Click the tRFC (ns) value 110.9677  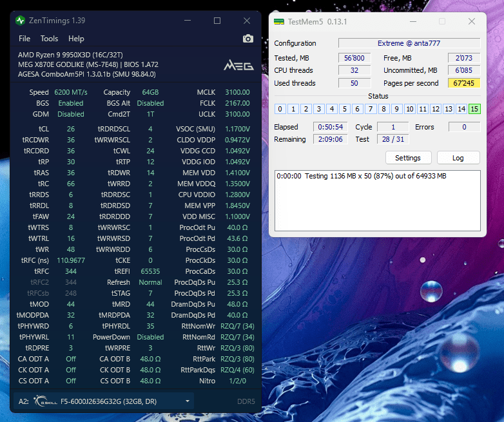point(71,260)
